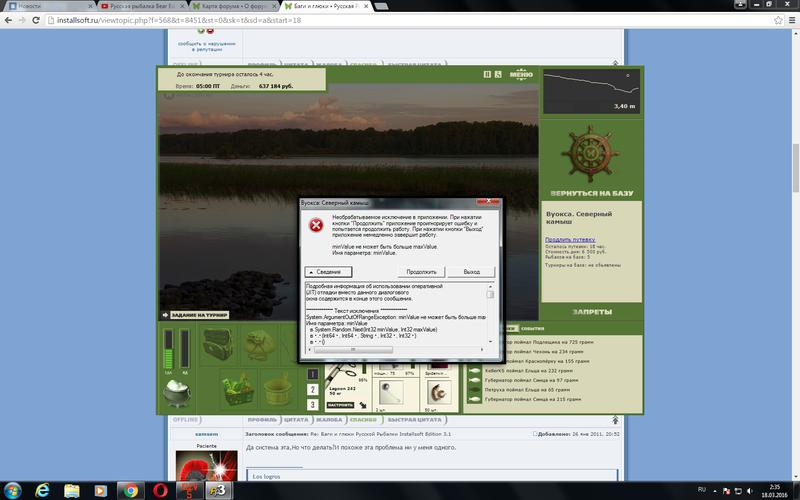The image size is (800, 500).
Task: Open Opera from the taskbar
Action: 160,491
